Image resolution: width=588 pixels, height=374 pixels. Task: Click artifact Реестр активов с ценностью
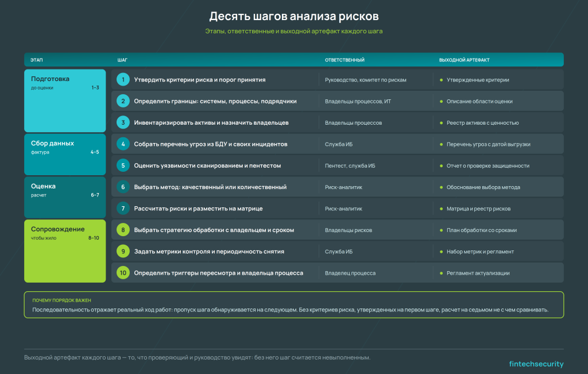pos(482,123)
